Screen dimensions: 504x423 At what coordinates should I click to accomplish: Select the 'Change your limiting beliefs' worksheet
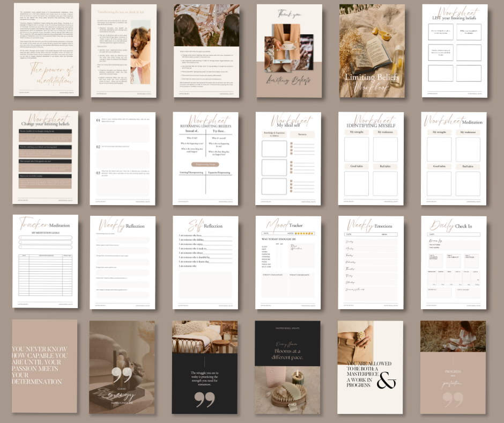[x=46, y=157]
